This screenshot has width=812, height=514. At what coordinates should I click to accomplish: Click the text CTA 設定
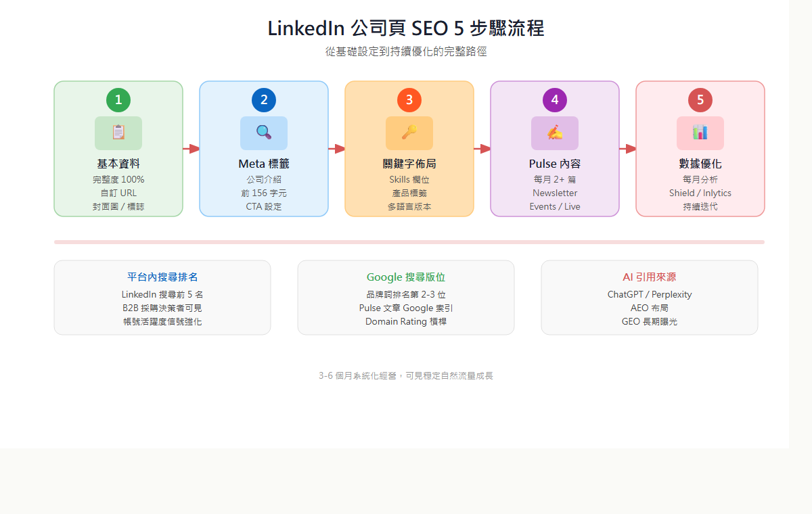264,206
